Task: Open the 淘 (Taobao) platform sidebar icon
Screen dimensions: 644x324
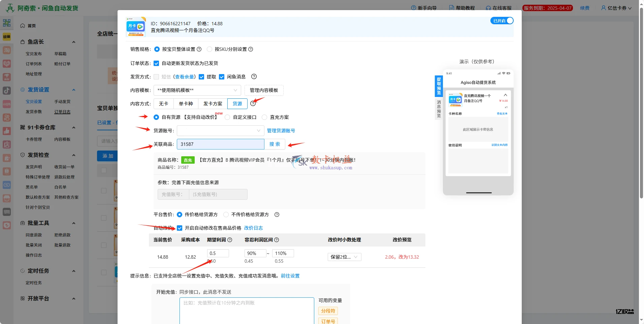Action: 7,50
